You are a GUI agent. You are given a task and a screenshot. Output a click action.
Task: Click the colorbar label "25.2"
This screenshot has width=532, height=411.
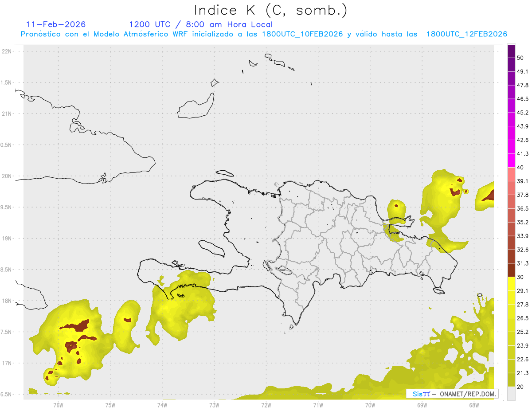[x=522, y=332]
